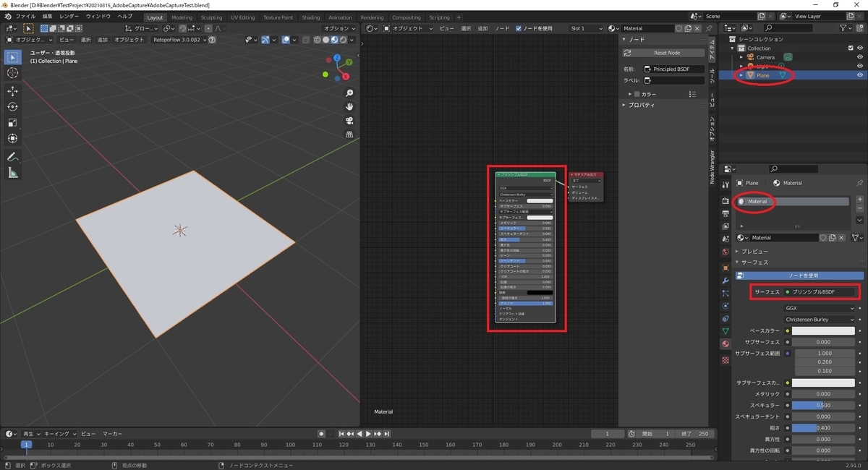Toggle the ノードを使用 checkbox in node header
Image resolution: width=868 pixels, height=470 pixels.
pyautogui.click(x=519, y=28)
